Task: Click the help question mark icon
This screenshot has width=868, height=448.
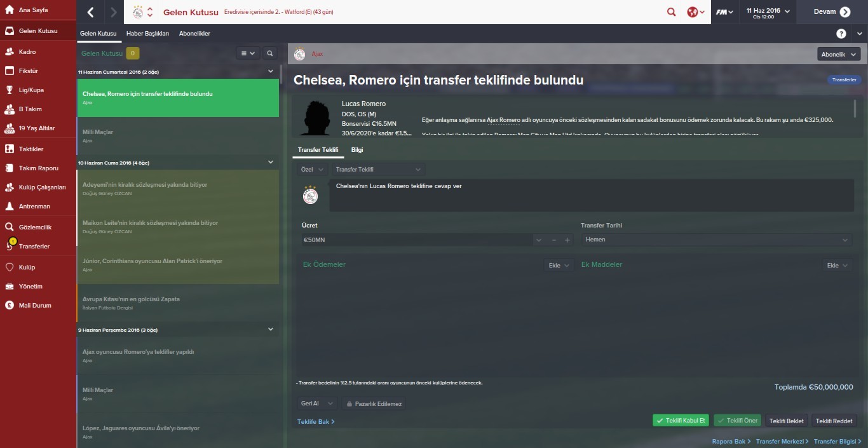Action: [x=841, y=34]
